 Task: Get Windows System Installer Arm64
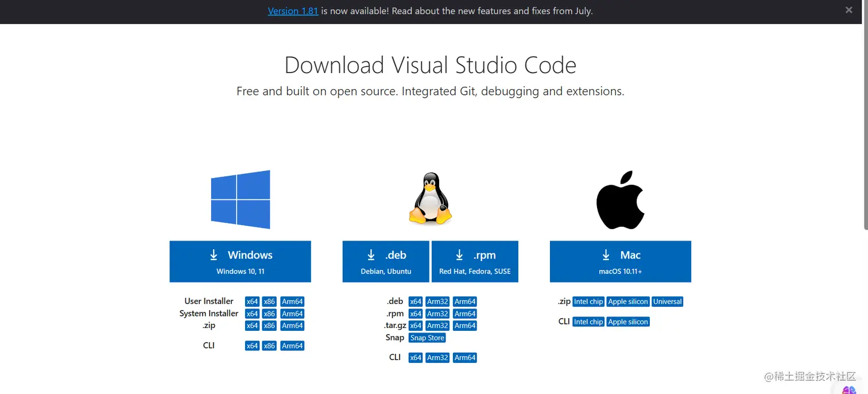[292, 314]
